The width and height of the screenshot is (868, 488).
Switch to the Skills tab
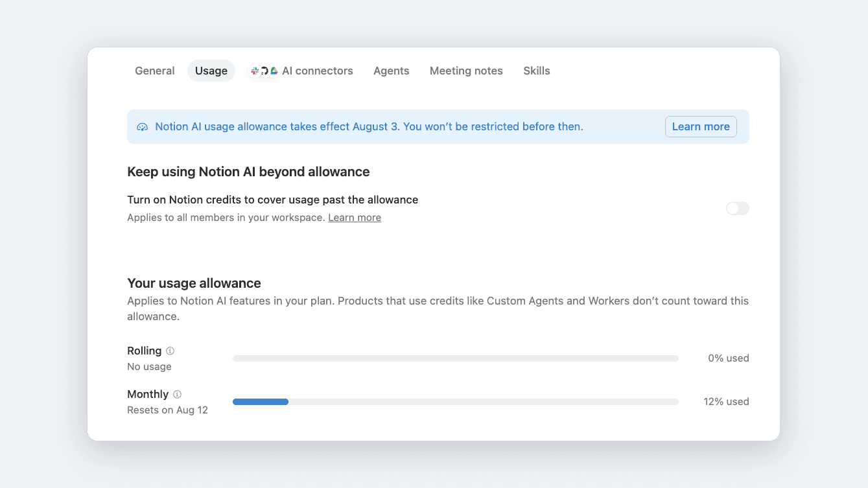[537, 71]
